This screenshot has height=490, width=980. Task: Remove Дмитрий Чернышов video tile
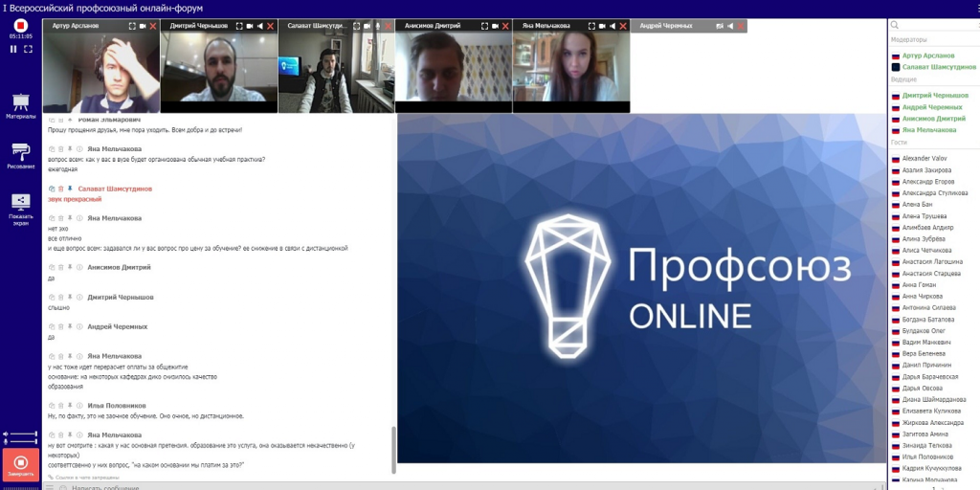(x=271, y=26)
